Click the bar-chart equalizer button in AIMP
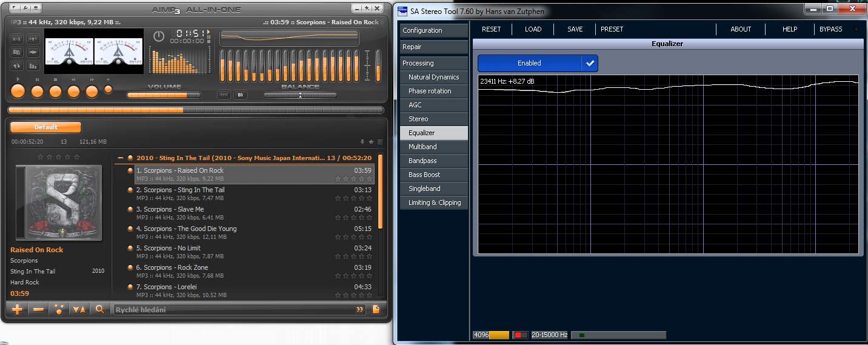The width and height of the screenshot is (868, 345). [33, 65]
